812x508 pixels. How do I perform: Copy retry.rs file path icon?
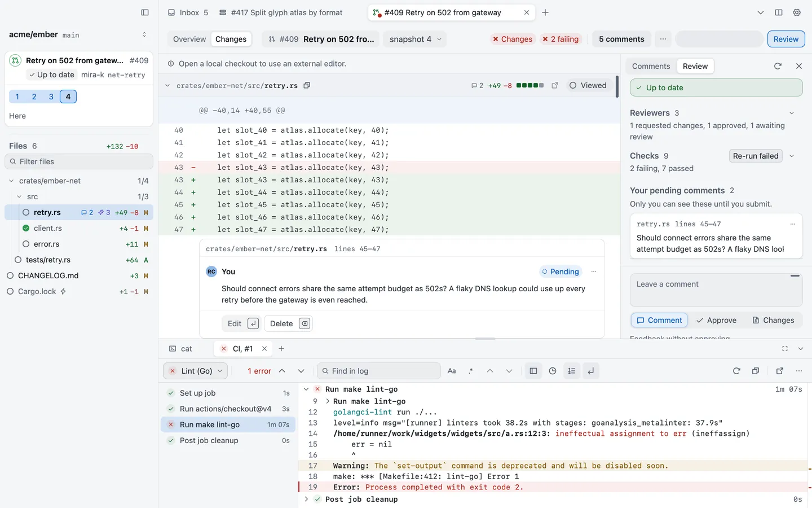click(307, 85)
